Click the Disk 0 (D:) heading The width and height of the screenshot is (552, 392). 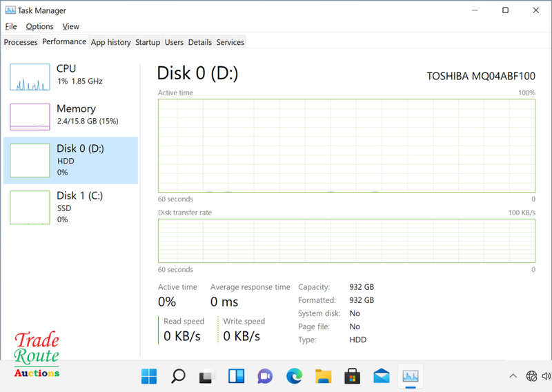point(197,73)
